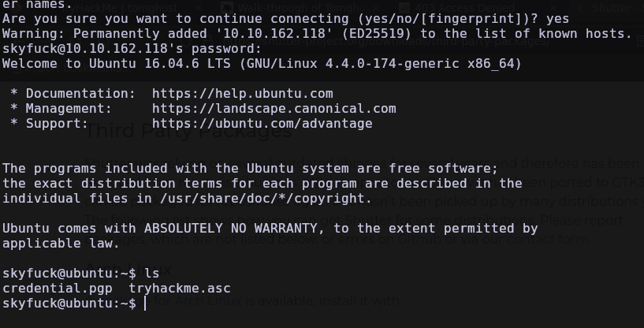Viewport: 644px width, 328px height.
Task: Click the 'applicable law.' line
Action: pos(61,244)
